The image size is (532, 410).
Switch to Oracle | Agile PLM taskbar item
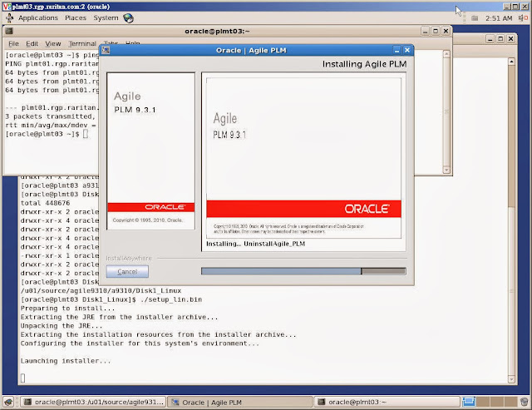(240, 403)
